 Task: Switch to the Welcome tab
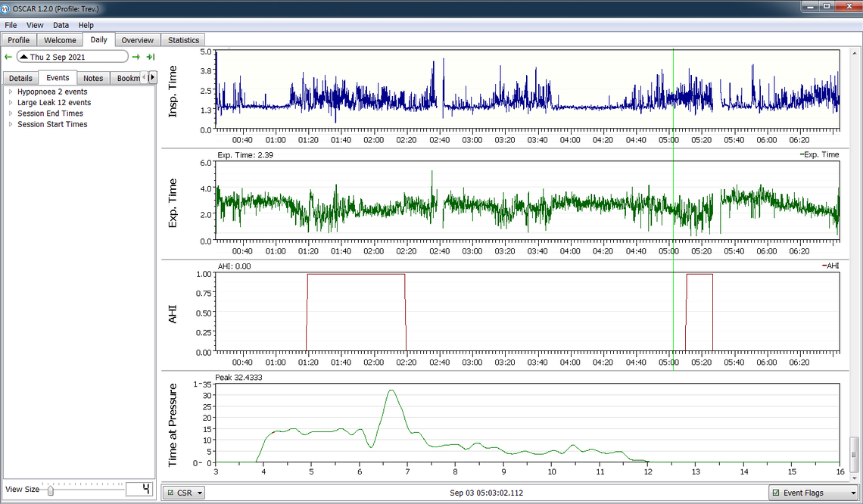[60, 40]
